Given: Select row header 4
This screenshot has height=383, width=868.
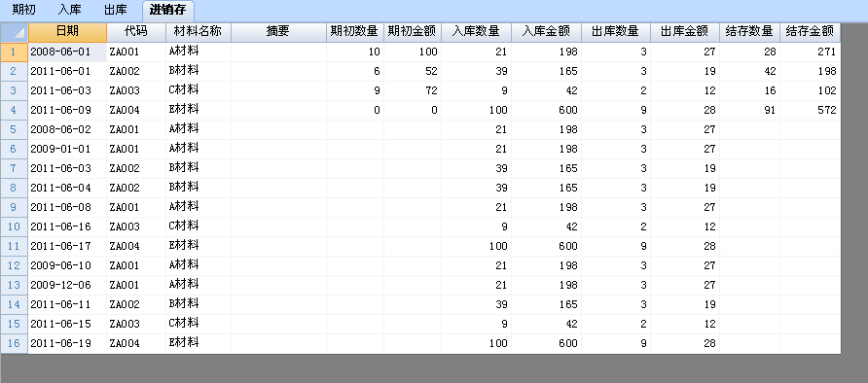Looking at the screenshot, I should (x=15, y=110).
